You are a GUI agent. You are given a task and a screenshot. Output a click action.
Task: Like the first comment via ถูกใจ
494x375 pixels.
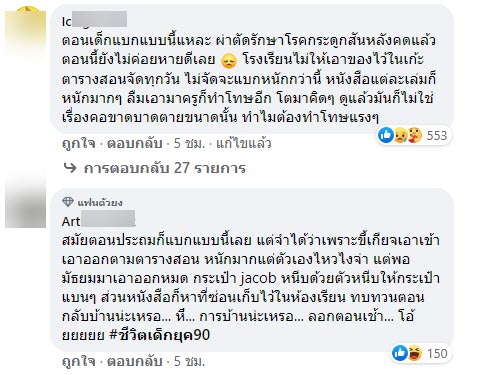coord(79,144)
